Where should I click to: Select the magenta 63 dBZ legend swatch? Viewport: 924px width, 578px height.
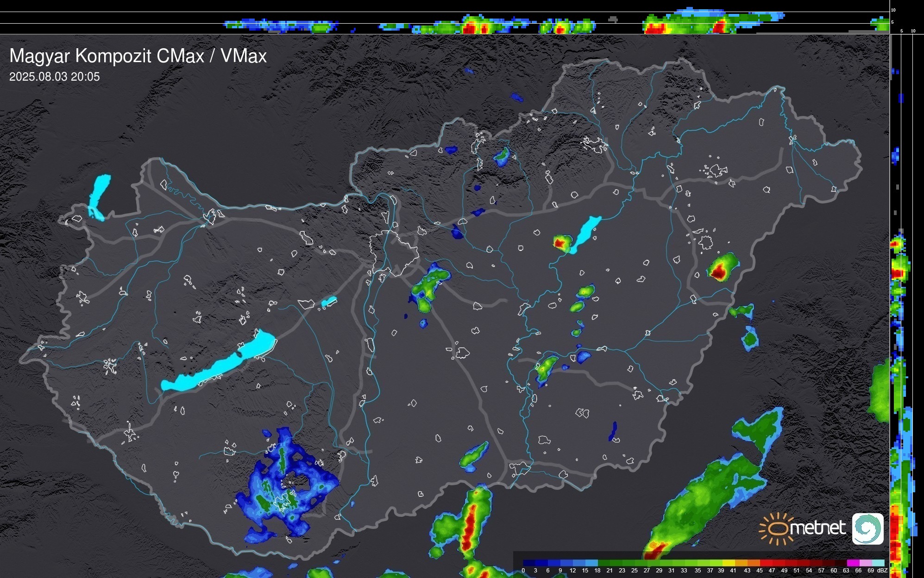(x=852, y=563)
